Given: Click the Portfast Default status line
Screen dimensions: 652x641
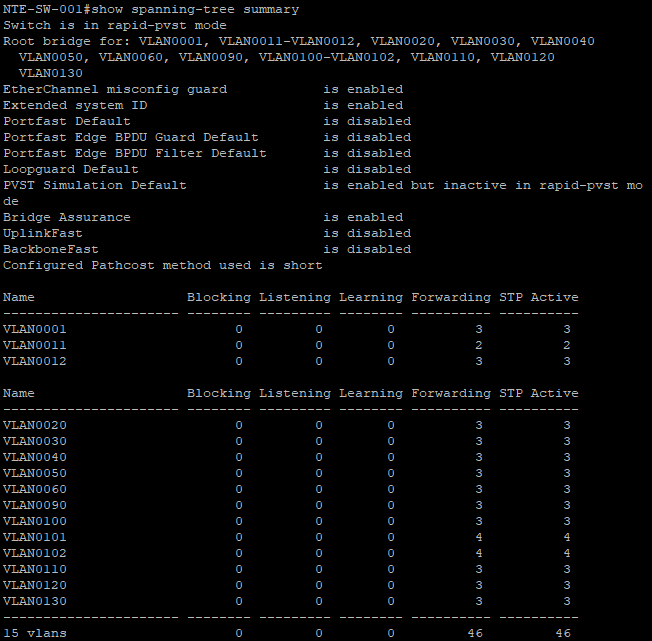Looking at the screenshot, I should [x=207, y=121].
